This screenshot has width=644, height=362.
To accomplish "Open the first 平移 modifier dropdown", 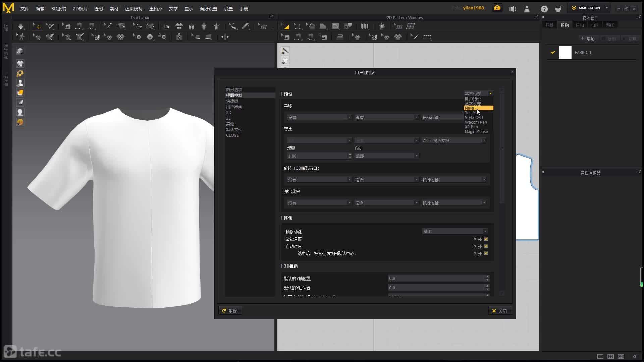I will pos(319,117).
